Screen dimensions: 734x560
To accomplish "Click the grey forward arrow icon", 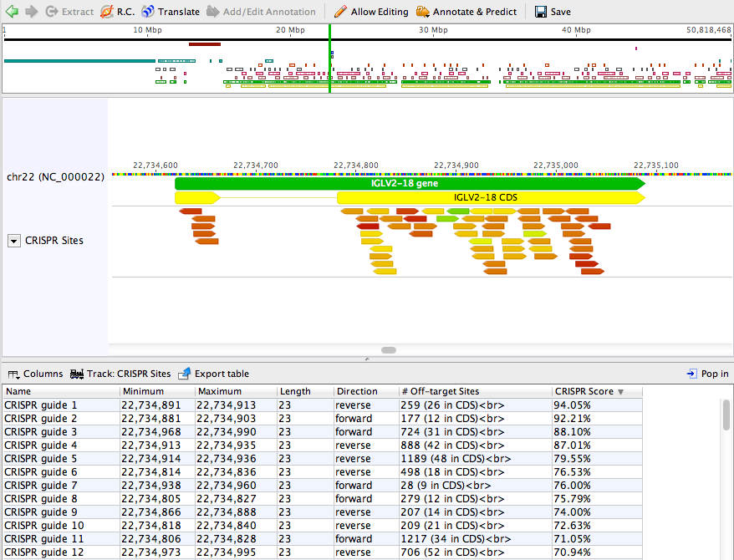I will click(32, 11).
